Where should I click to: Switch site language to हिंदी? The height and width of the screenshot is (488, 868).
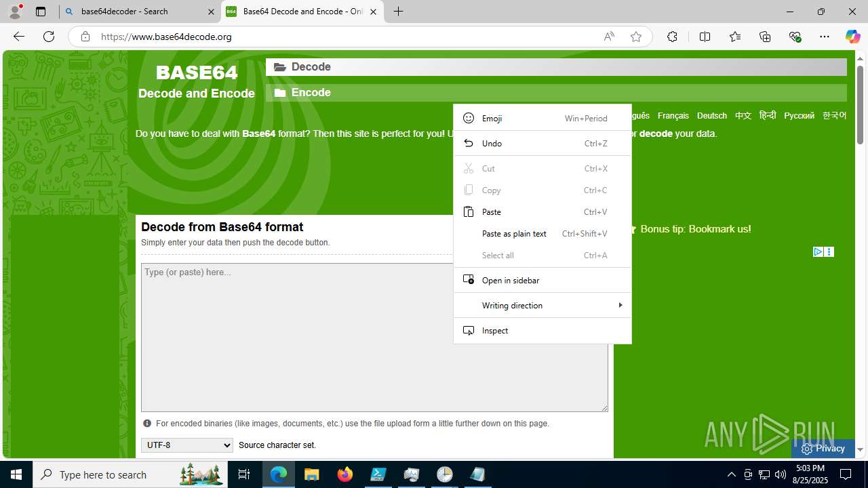click(768, 116)
